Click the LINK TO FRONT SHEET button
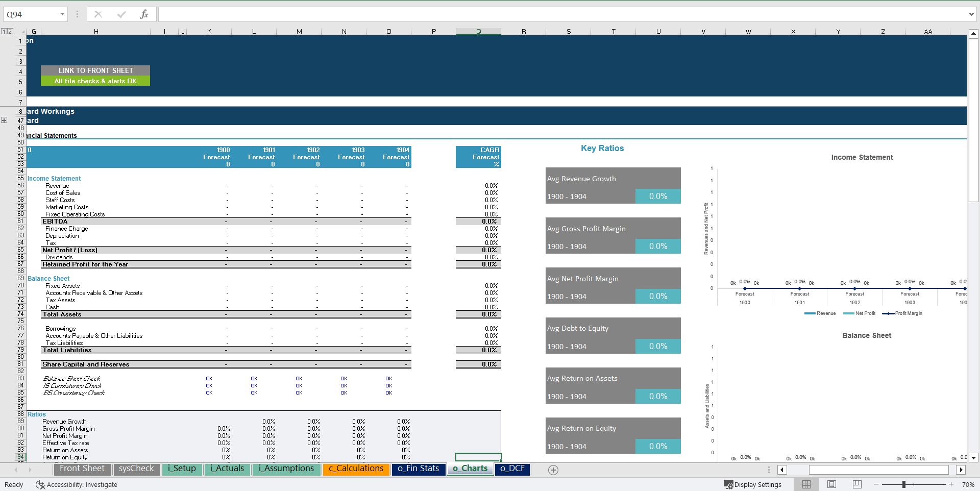 (95, 70)
